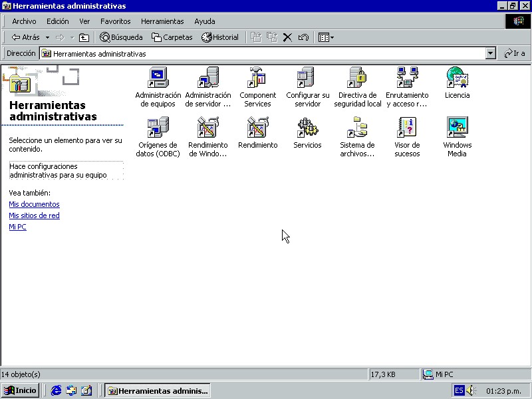Expand the Atrás history dropdown arrow
Viewport: 532px width, 399px height.
[x=47, y=37]
